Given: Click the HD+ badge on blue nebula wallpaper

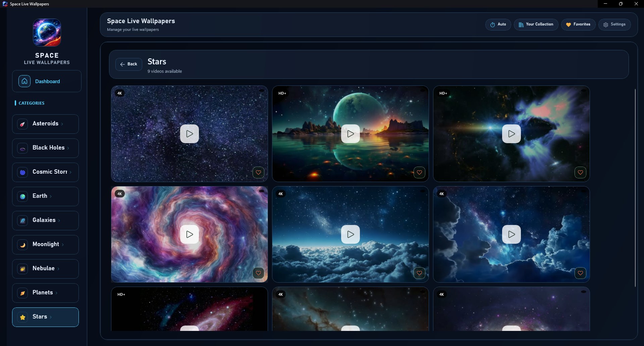Looking at the screenshot, I should tap(443, 93).
